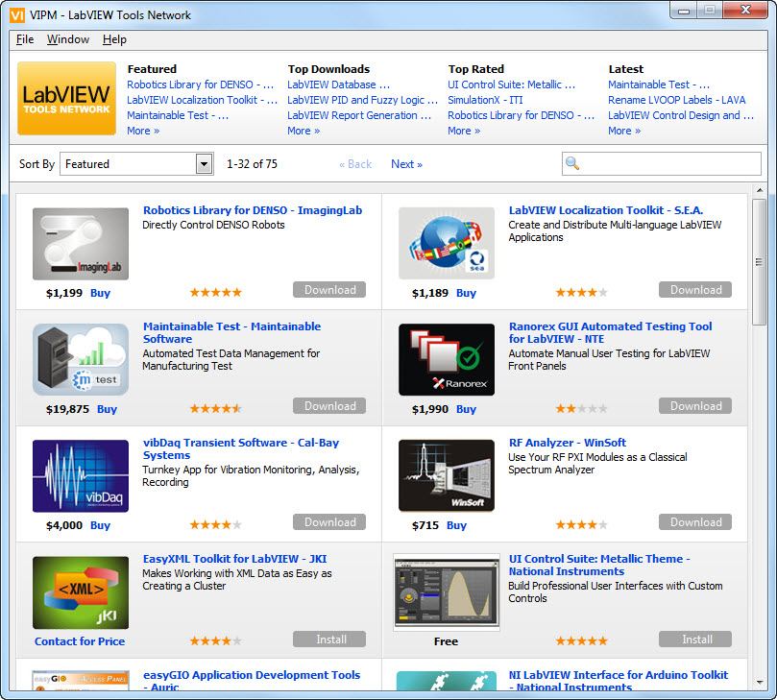This screenshot has height=700, width=777.
Task: Click the vibDaq waveform icon
Action: point(81,475)
